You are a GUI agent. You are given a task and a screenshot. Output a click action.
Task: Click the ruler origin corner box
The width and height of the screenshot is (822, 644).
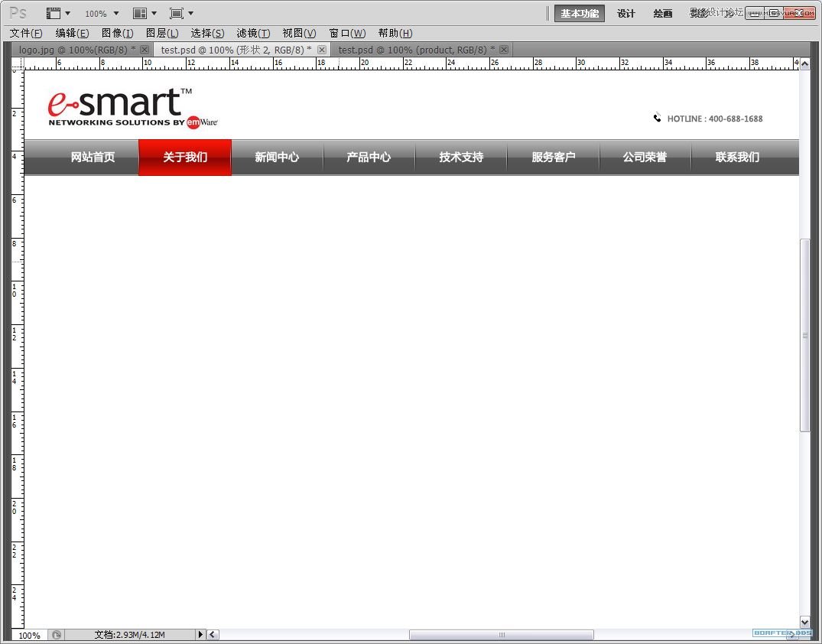(18, 63)
